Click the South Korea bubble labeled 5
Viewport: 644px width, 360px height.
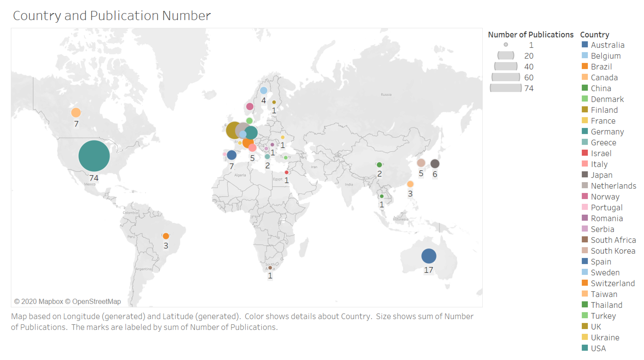421,163
